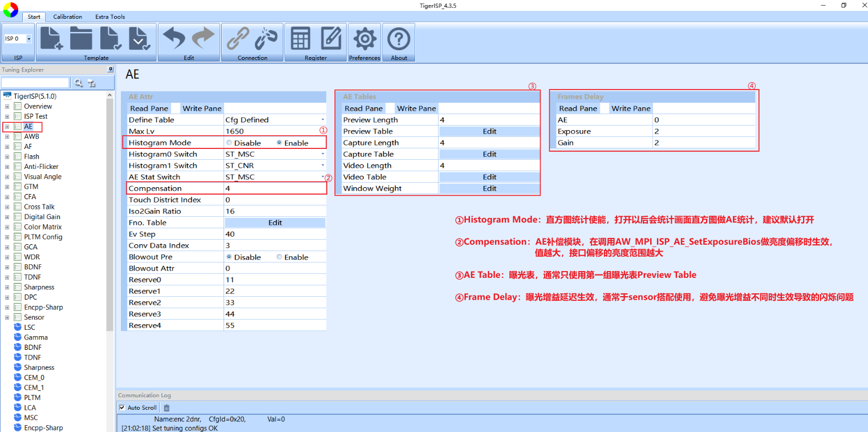Click the Tuning Explorer search magnifier
Image resolution: width=868 pixels, height=432 pixels.
(x=78, y=83)
